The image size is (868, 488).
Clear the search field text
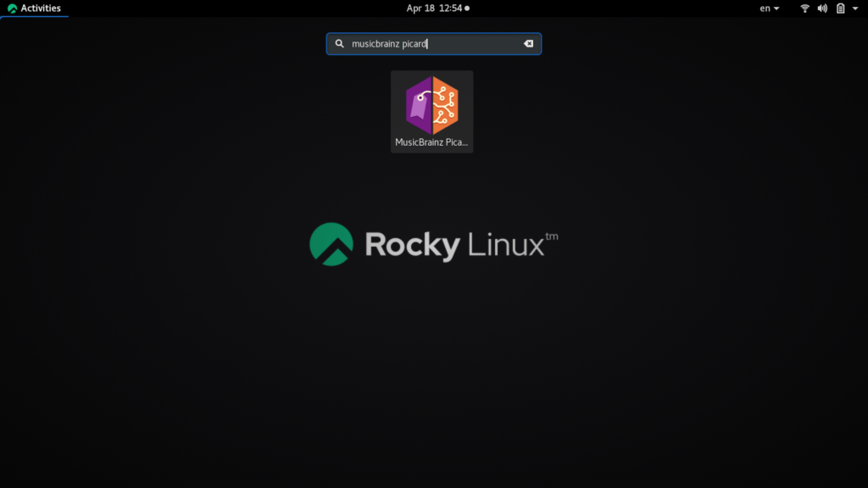coord(529,44)
